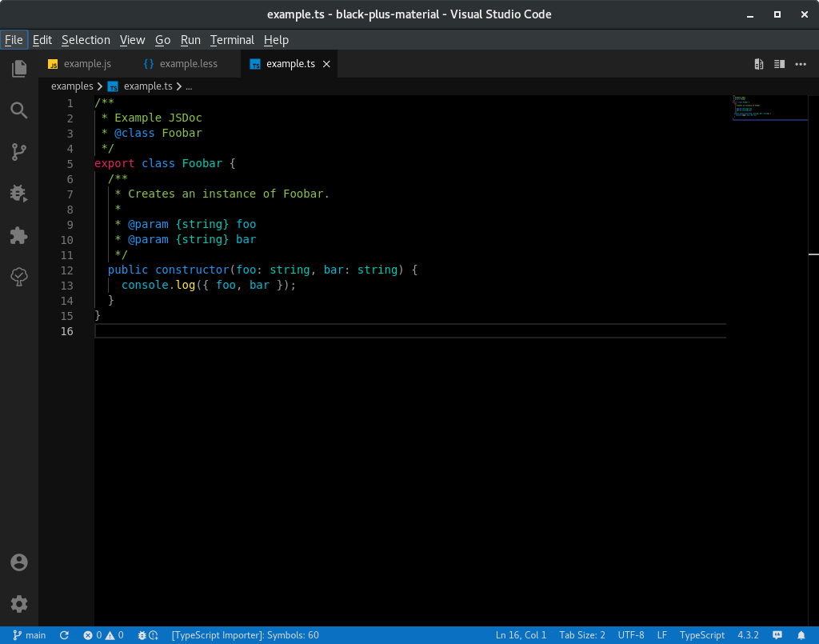Open the Edit menu
The image size is (819, 644).
tap(42, 40)
